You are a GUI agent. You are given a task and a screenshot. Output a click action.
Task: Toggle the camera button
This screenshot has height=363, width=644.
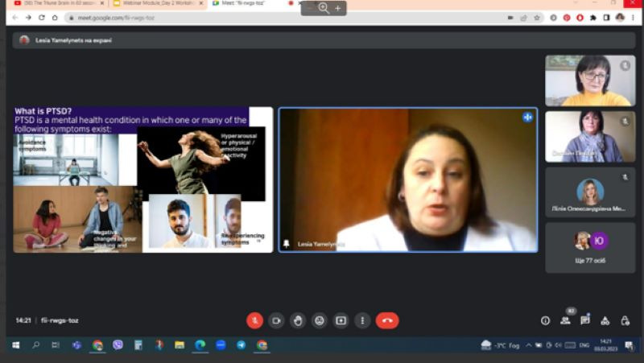(x=276, y=320)
